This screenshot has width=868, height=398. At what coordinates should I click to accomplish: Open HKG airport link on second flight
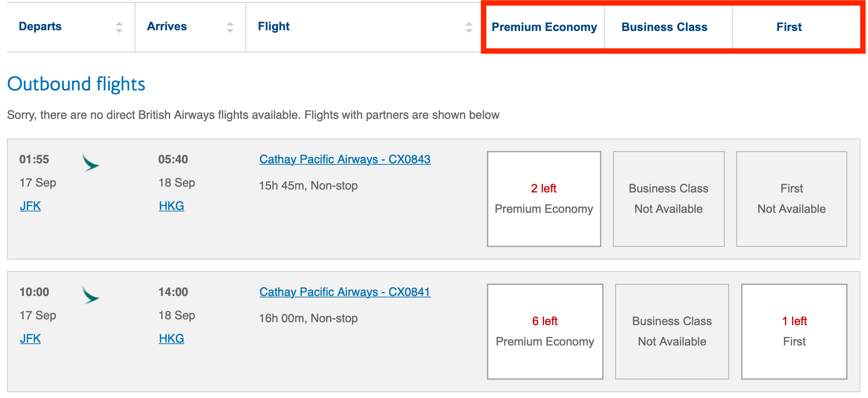[171, 339]
